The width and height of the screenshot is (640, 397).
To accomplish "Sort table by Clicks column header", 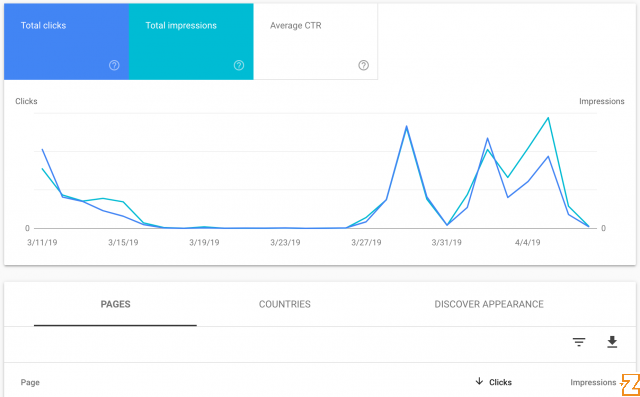I will coord(500,382).
